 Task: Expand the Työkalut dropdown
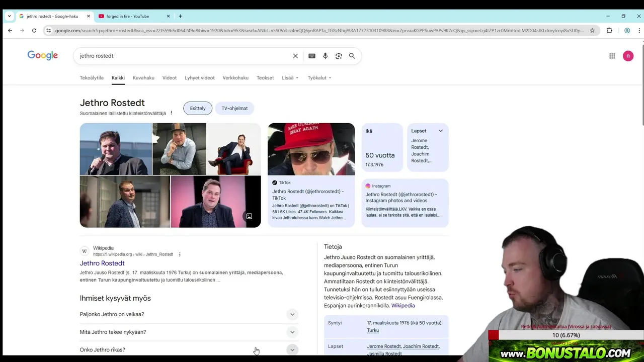[319, 78]
